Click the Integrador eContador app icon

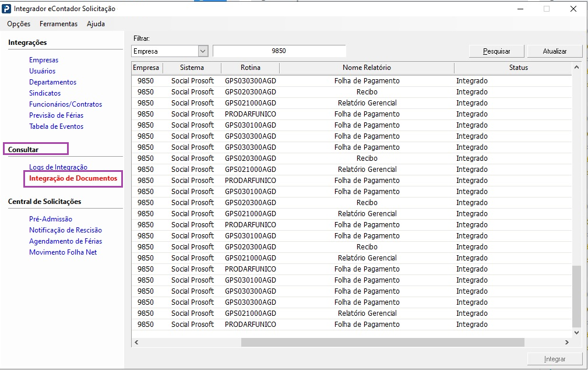click(7, 9)
